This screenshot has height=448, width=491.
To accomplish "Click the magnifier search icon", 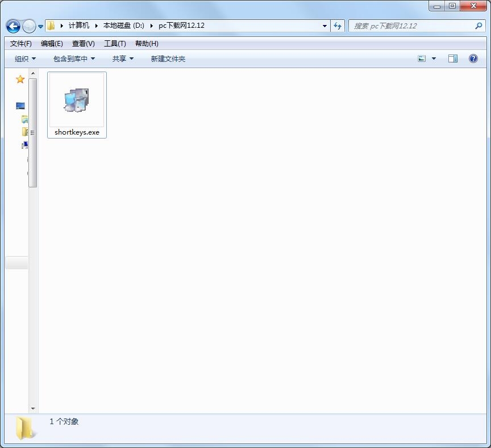I will (478, 26).
